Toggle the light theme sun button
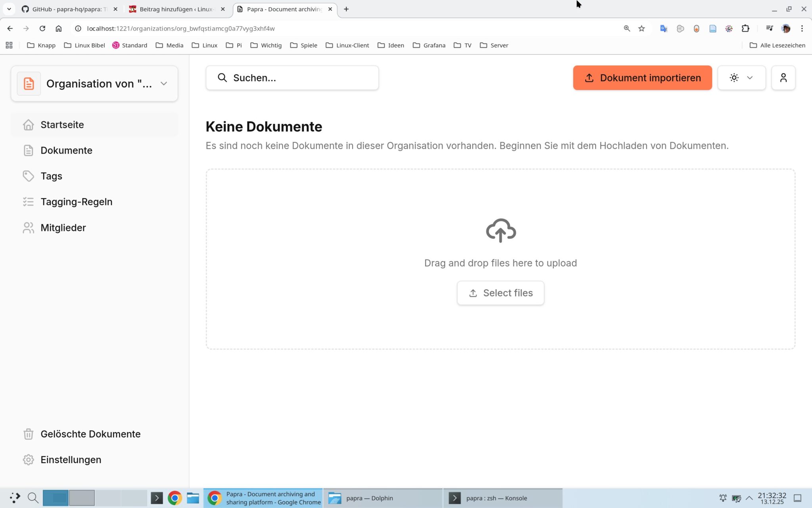Viewport: 812px width, 508px height. click(x=734, y=78)
